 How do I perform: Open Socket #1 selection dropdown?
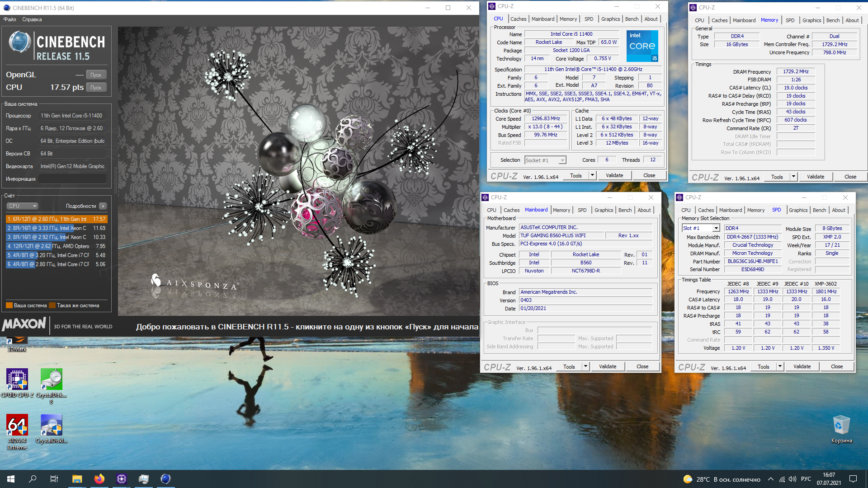(x=545, y=160)
